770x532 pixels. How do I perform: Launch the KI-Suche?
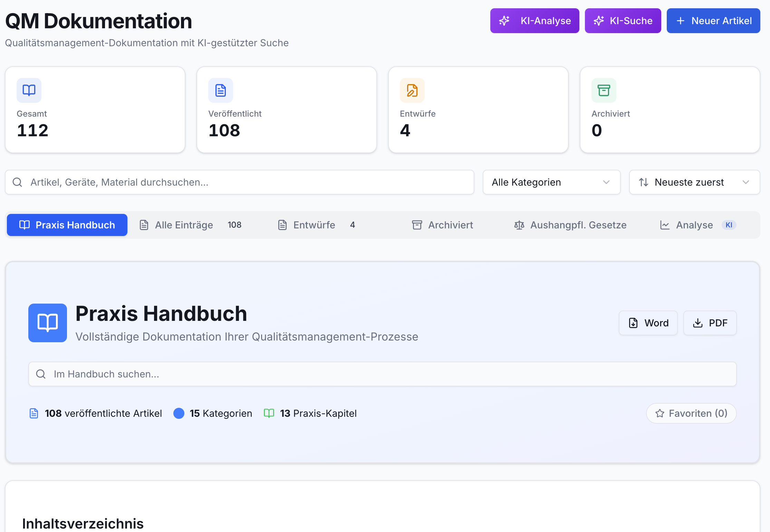(x=623, y=21)
